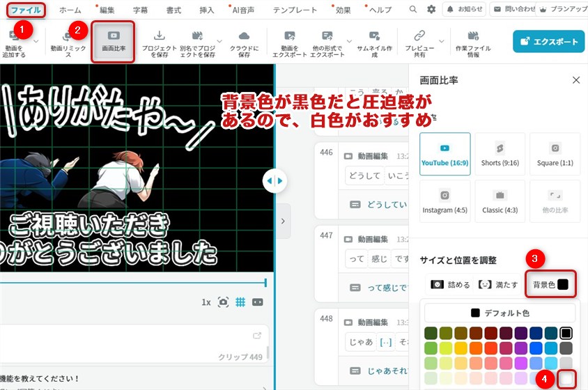Open the 画面比率 (aspect ratio) tool
Screen dimensions: 588x390
(114, 42)
